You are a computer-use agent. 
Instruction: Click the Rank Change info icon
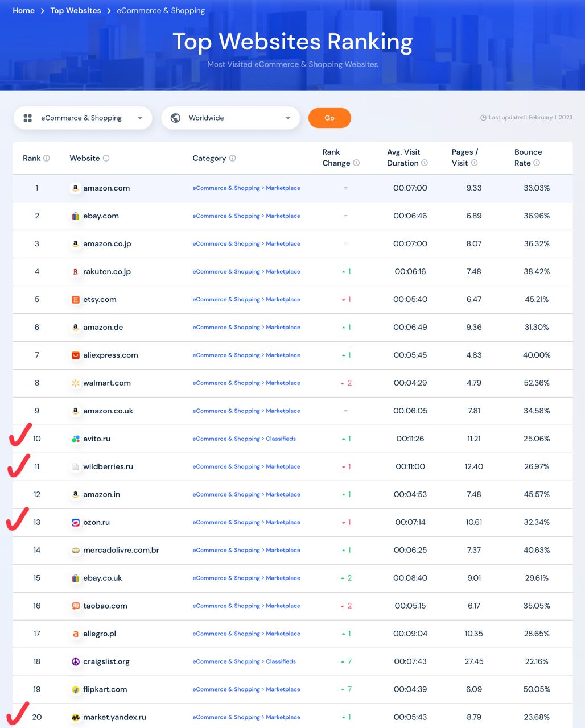(356, 163)
